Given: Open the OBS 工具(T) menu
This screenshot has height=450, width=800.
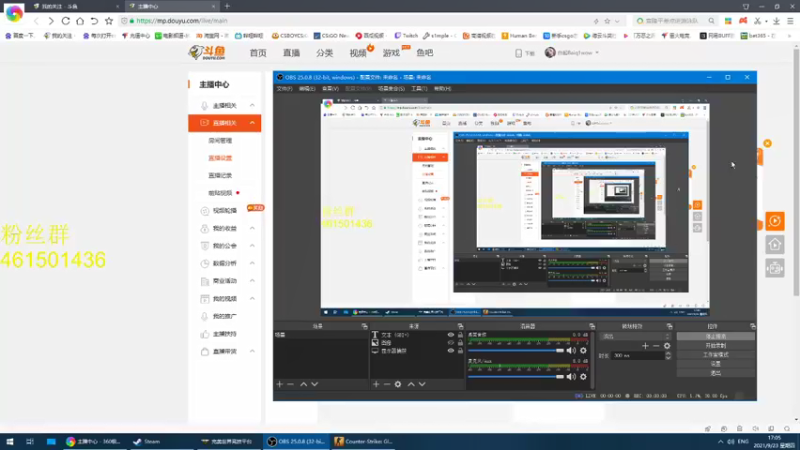Looking at the screenshot, I should click(419, 88).
